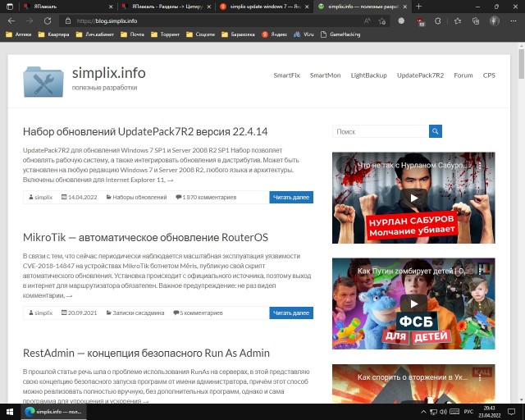Screen dimensions: 525x420
Task: Open the SmartFix menu item
Action: (286, 75)
